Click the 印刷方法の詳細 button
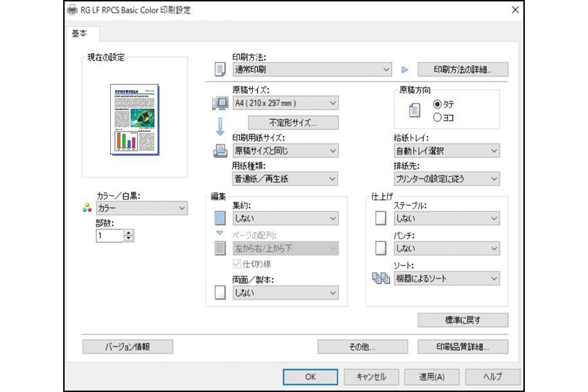 coord(463,70)
